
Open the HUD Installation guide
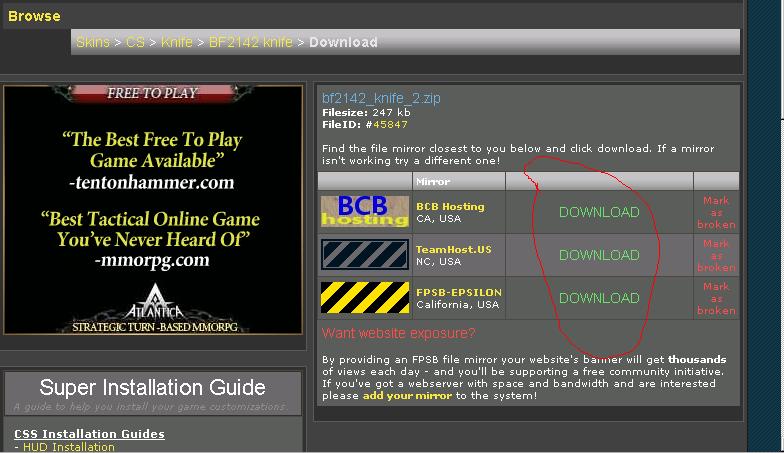(68, 447)
